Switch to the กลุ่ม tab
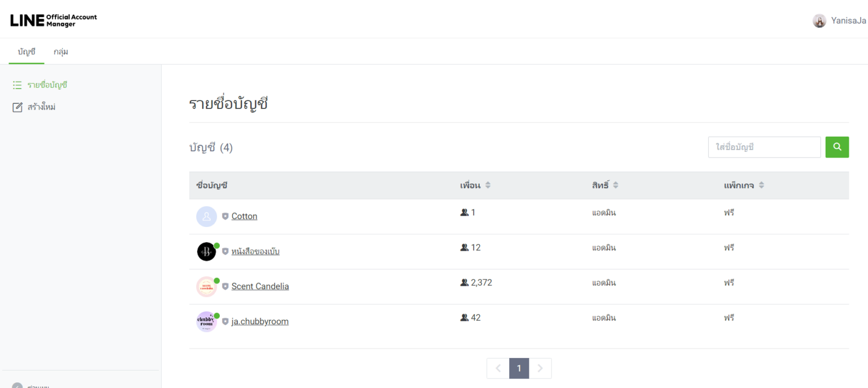This screenshot has height=388, width=868. [61, 51]
